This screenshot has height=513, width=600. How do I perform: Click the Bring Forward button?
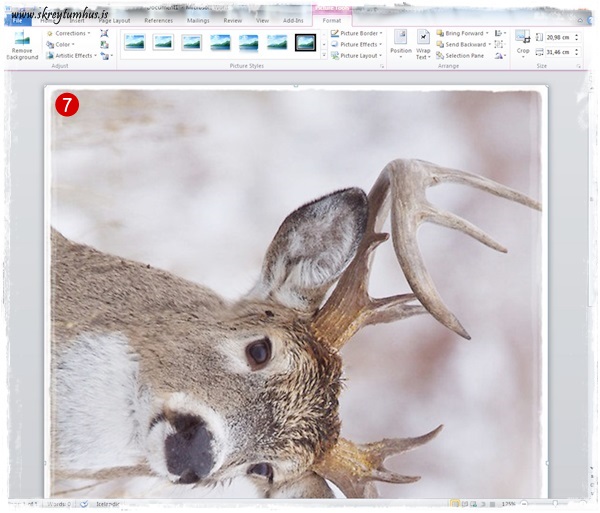[x=463, y=33]
